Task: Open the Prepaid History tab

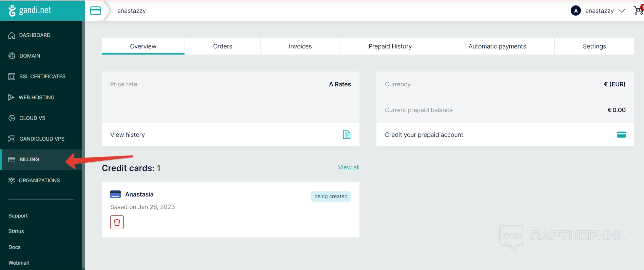Action: (x=390, y=46)
